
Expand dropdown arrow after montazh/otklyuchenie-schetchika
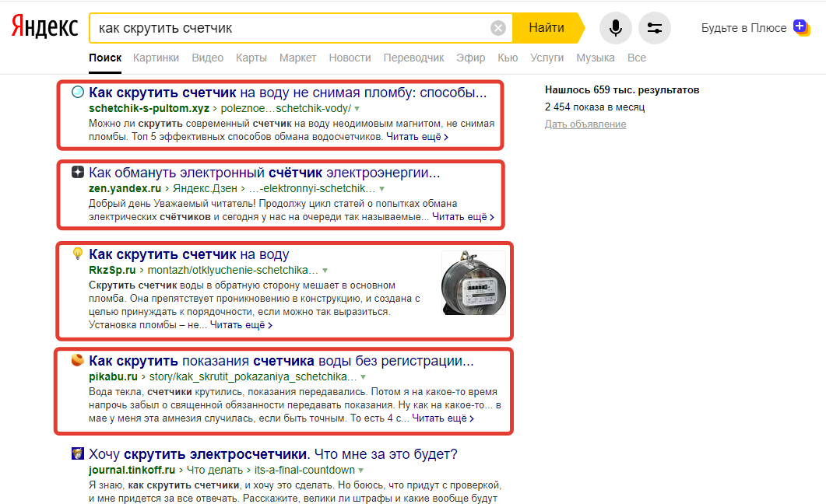[325, 271]
